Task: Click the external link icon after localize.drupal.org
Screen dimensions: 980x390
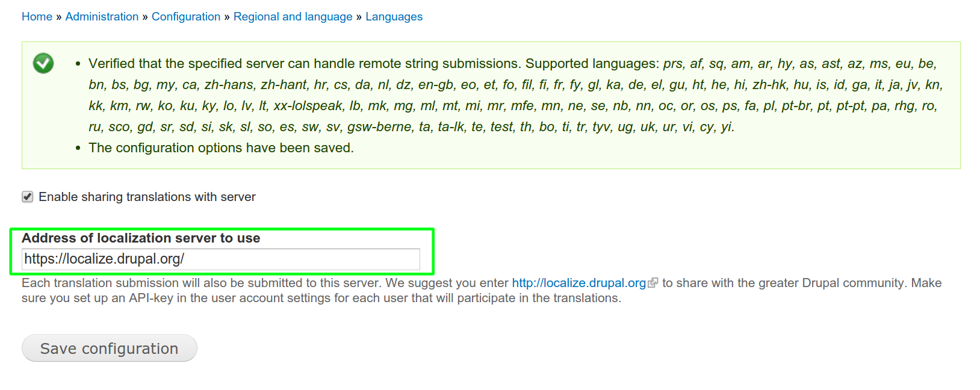Action: [653, 283]
